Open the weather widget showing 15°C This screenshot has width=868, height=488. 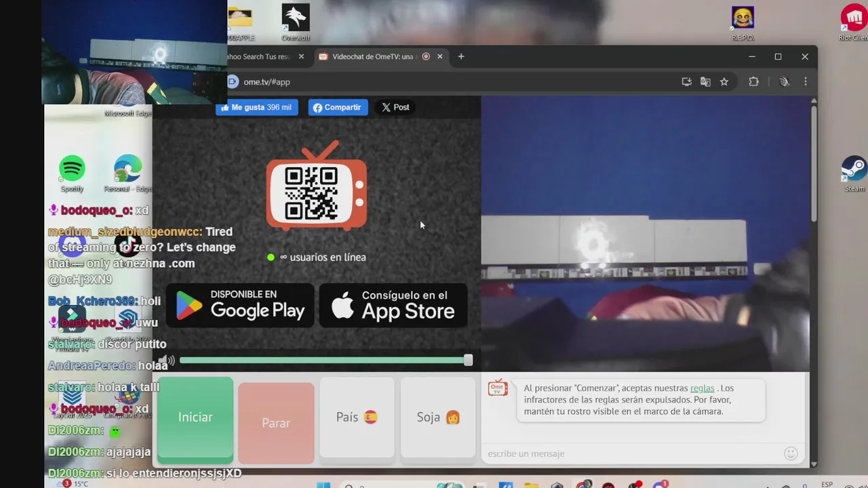[73, 484]
